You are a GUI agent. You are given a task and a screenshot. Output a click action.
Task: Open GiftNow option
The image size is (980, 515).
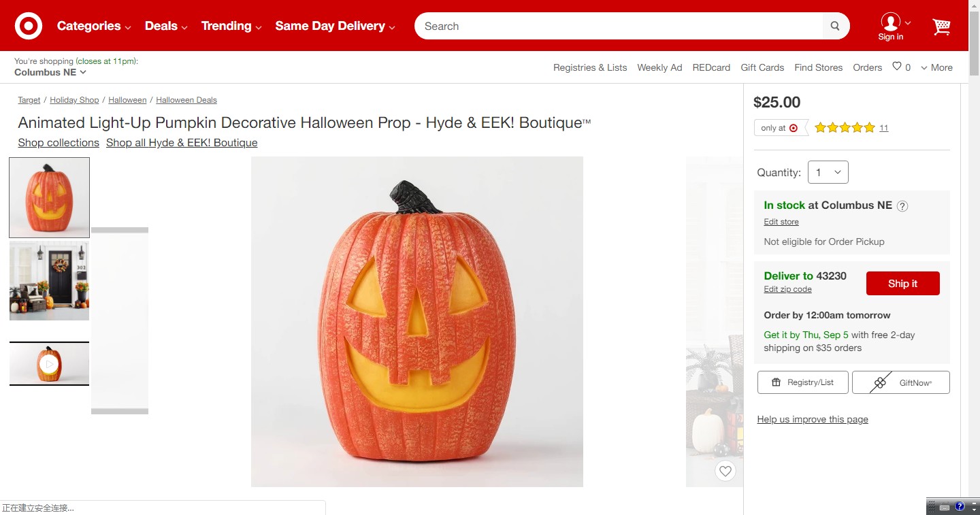coord(901,382)
